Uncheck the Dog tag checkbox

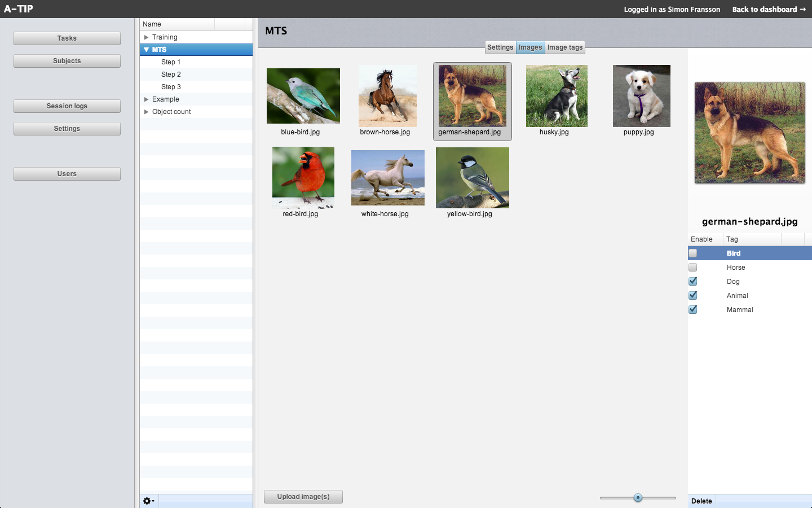pyautogui.click(x=693, y=282)
